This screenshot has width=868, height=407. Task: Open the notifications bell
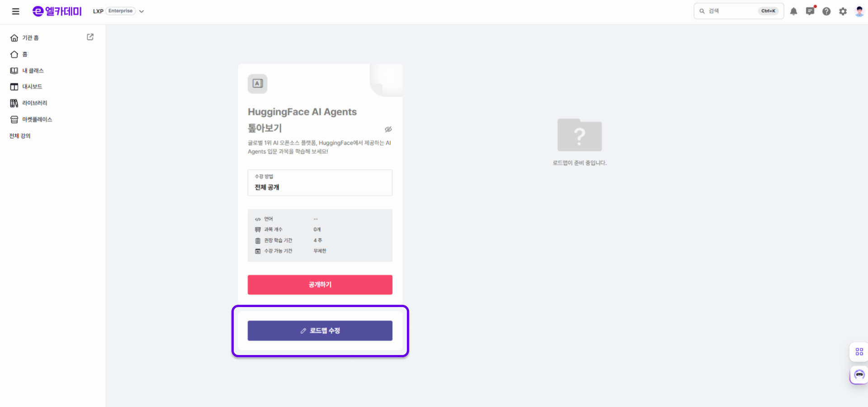pyautogui.click(x=793, y=11)
